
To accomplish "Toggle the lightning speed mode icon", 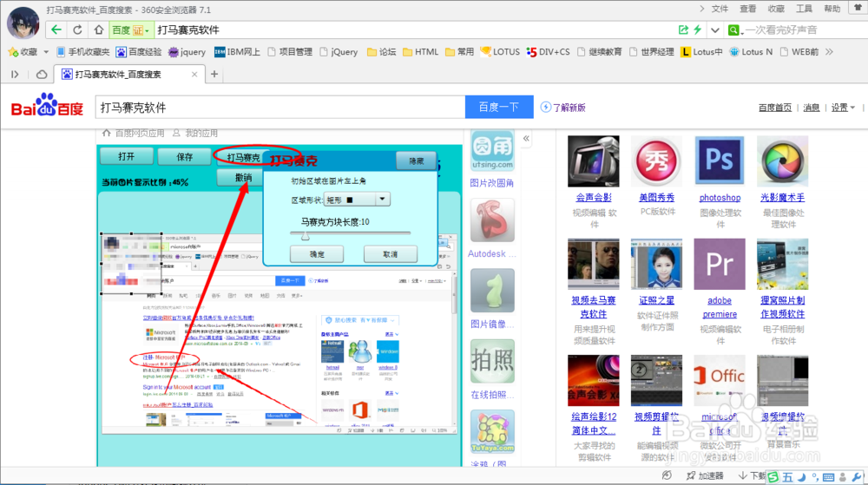I will click(698, 29).
